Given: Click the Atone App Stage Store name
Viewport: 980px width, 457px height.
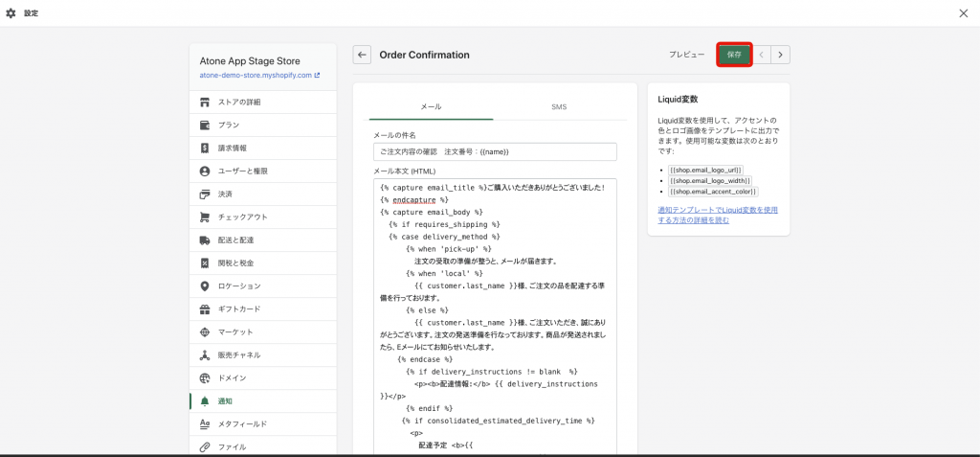Looking at the screenshot, I should (250, 60).
